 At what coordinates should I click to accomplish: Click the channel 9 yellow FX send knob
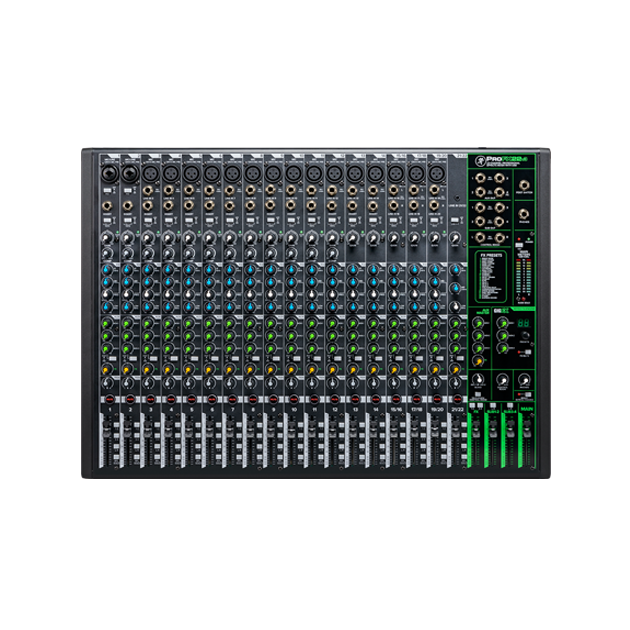(271, 368)
